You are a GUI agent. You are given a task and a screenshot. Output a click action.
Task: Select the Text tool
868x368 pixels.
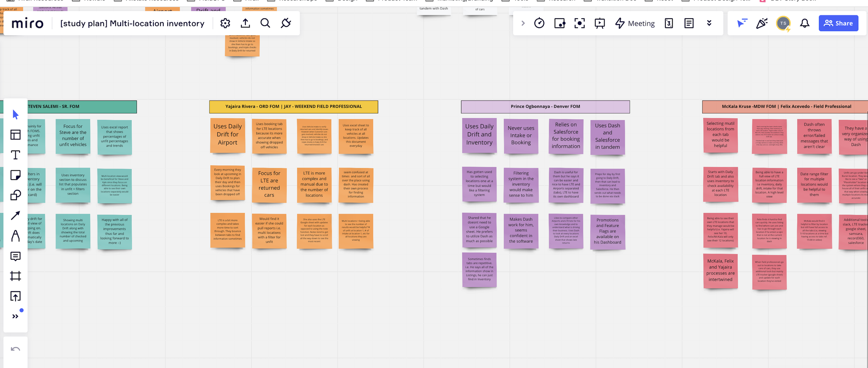click(x=16, y=155)
